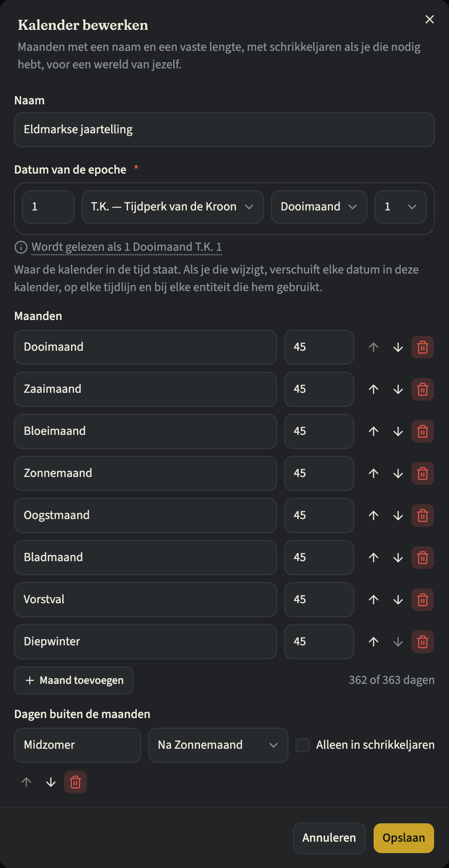Open the Na Zonnemaand position dropdown

click(218, 745)
